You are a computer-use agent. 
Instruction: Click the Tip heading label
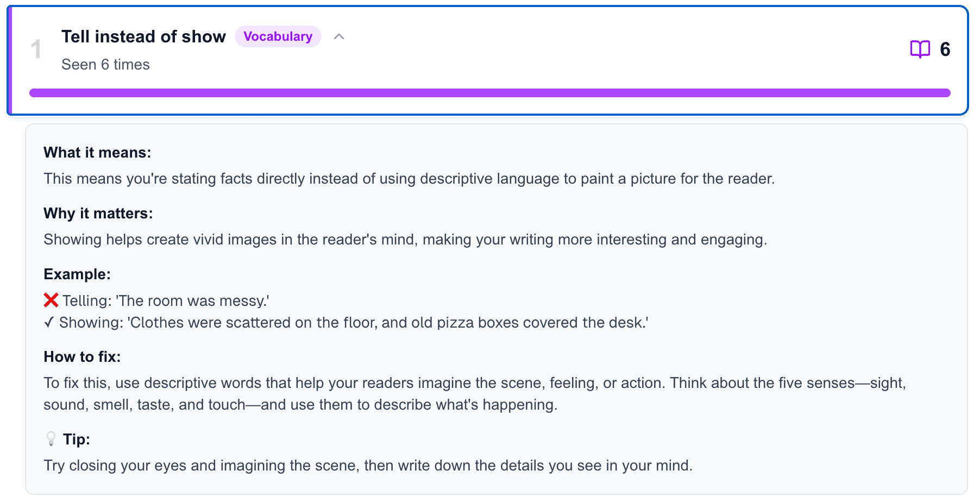(76, 440)
